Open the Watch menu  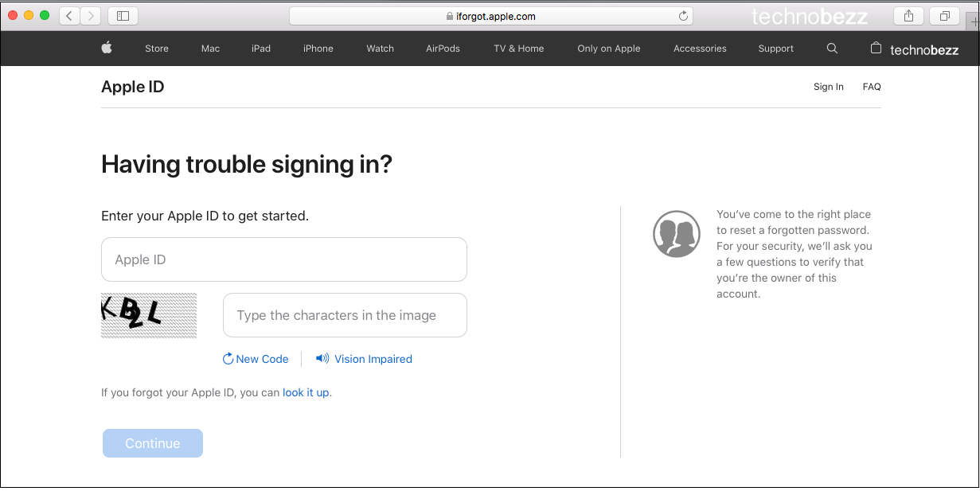coord(381,49)
